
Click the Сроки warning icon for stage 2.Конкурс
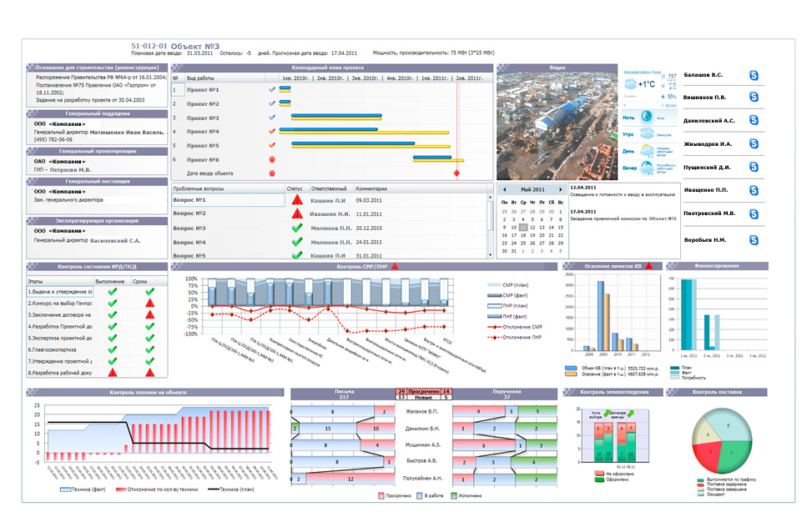pyautogui.click(x=149, y=304)
